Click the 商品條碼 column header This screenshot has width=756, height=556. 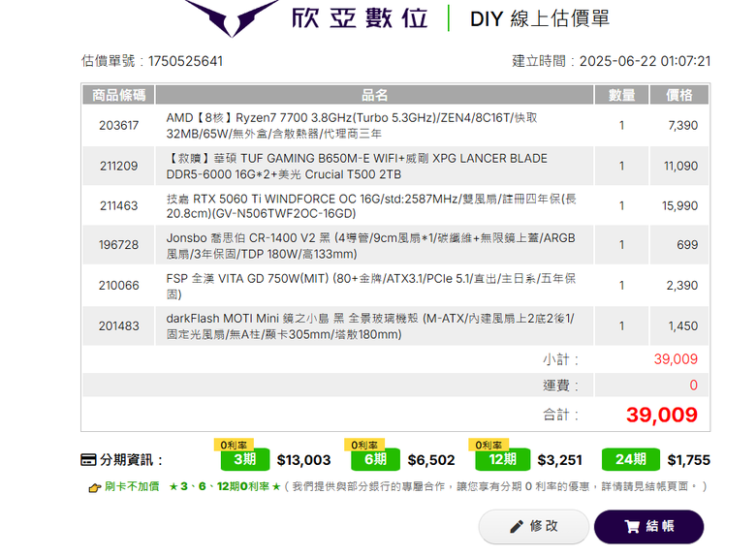[118, 95]
